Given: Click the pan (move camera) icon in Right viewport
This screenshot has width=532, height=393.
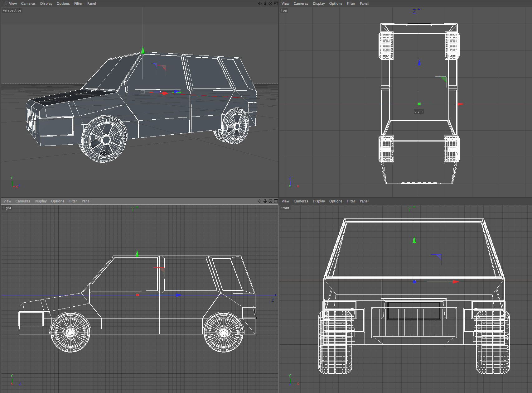Looking at the screenshot, I should point(260,201).
